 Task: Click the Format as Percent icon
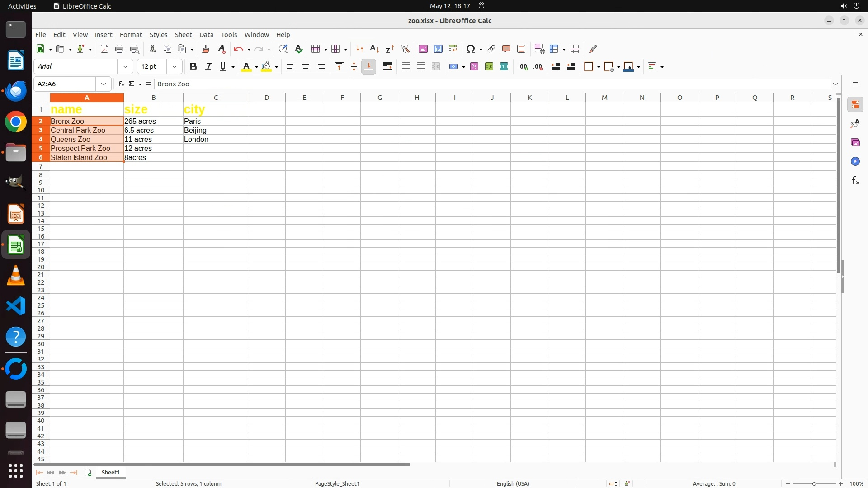click(474, 67)
